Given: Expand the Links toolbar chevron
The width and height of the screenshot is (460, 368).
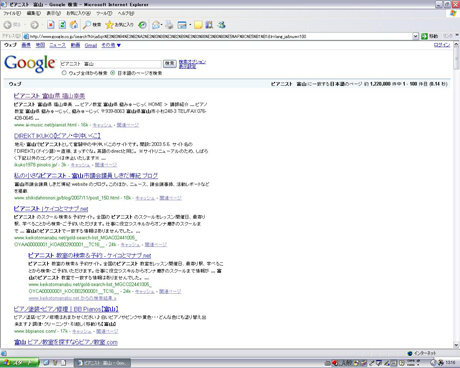Looking at the screenshot, I should click(x=457, y=35).
